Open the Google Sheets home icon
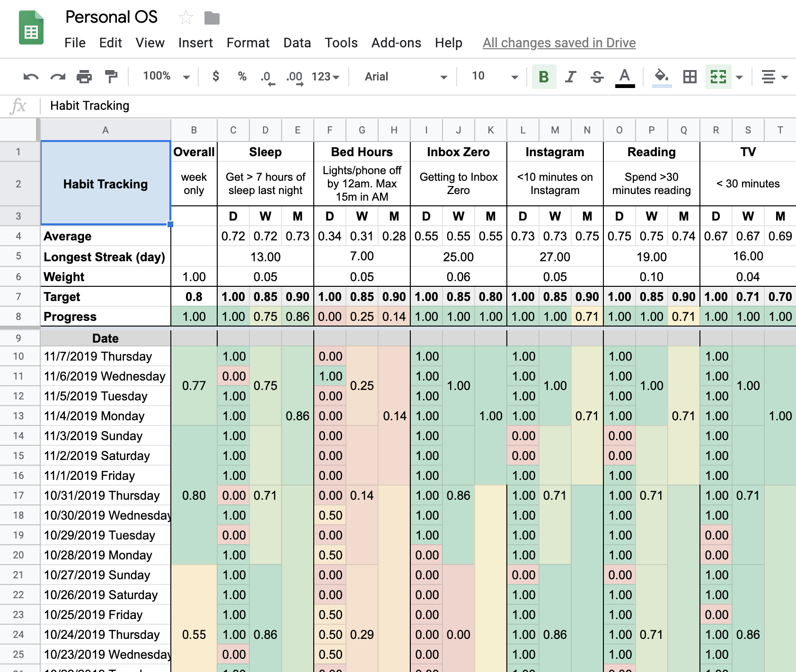Image resolution: width=796 pixels, height=672 pixels. click(31, 28)
